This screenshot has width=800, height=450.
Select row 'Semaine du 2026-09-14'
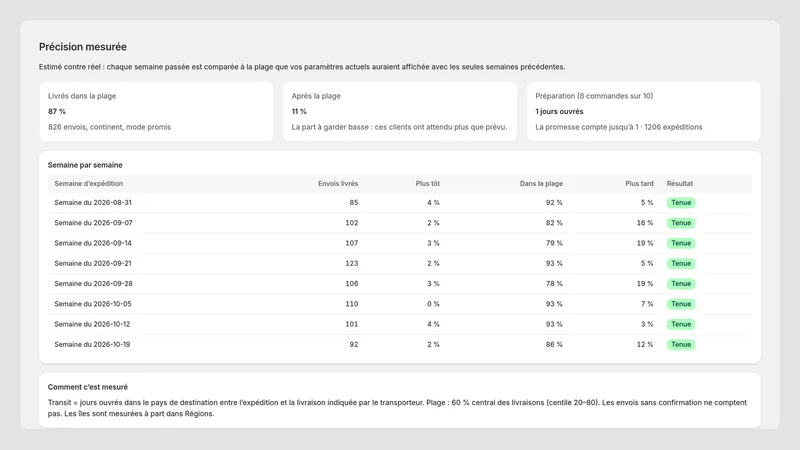pos(400,243)
